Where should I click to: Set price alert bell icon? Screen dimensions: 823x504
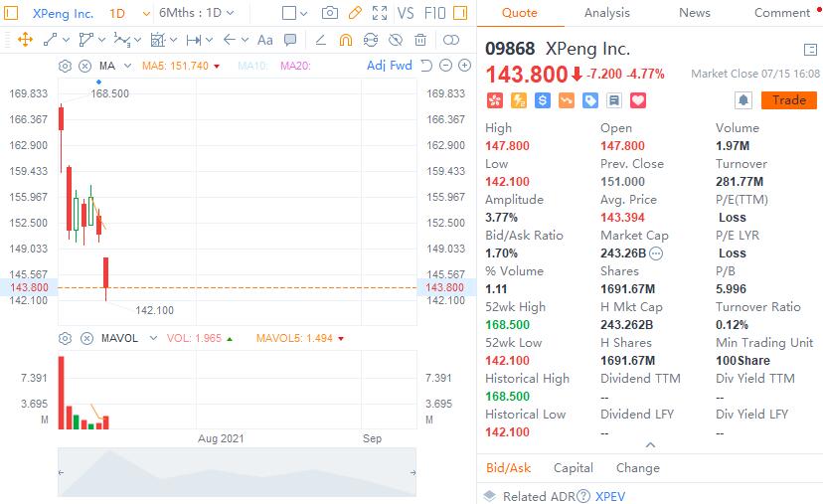(x=743, y=100)
